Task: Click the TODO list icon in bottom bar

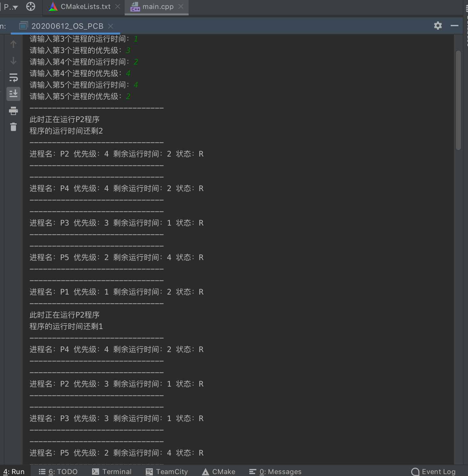Action: (42, 472)
